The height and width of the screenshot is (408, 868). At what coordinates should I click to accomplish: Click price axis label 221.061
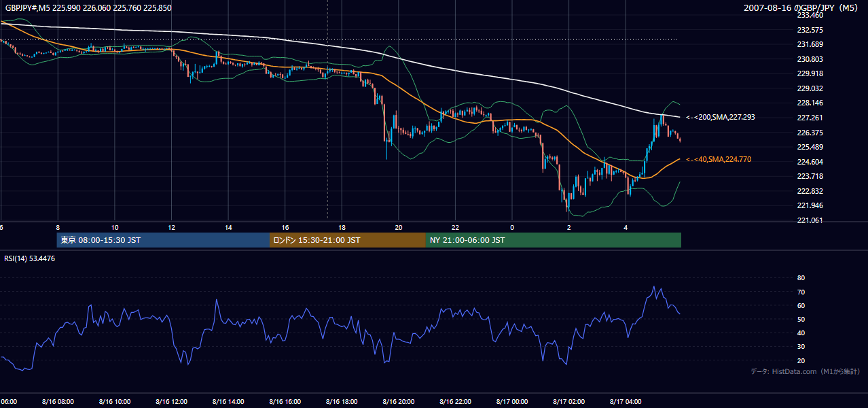810,220
